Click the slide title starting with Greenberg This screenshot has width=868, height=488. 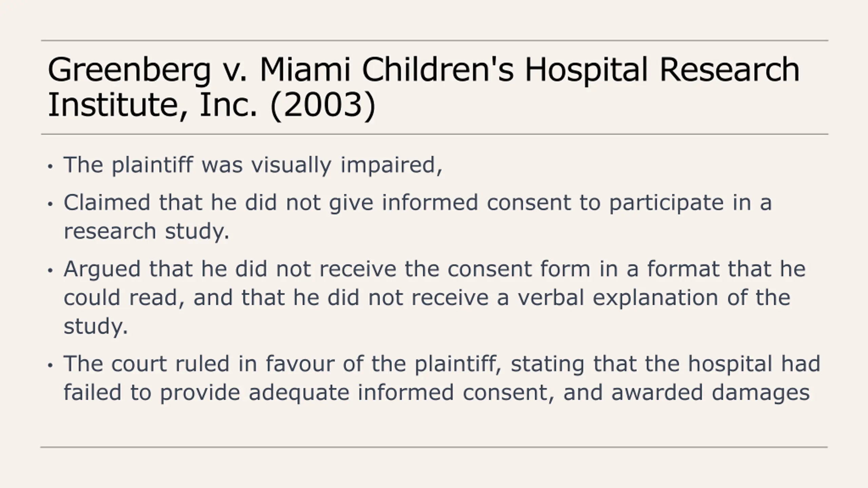(424, 87)
